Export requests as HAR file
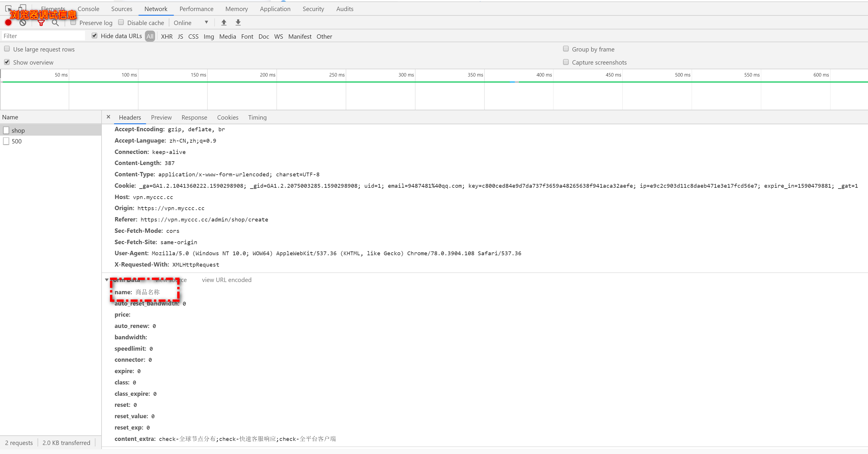Viewport: 868px width, 454px height. (x=238, y=22)
